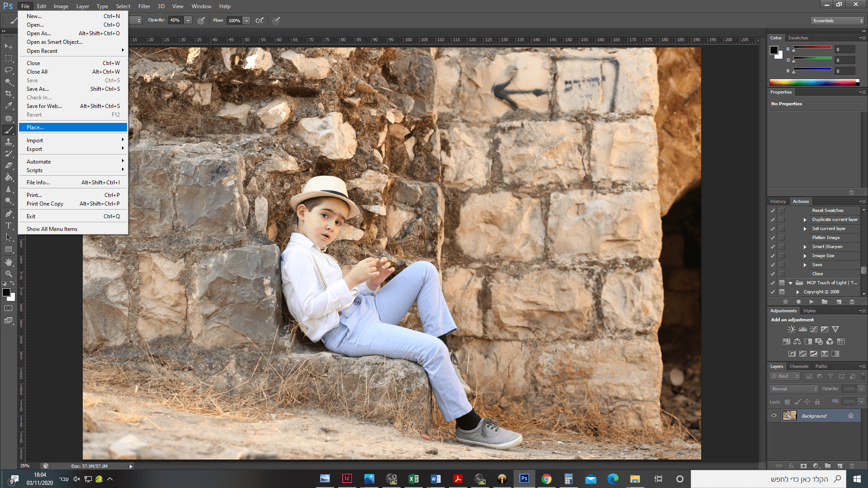
Task: Switch to the Channels tab
Action: coord(799,366)
